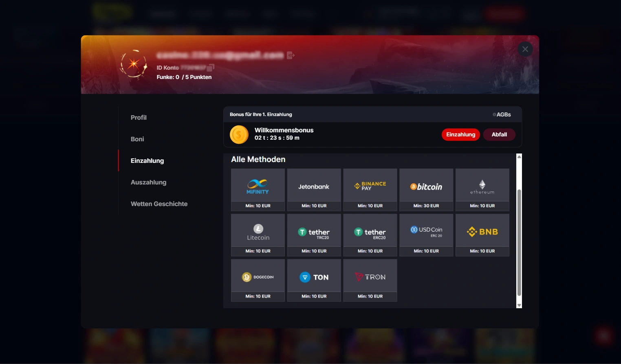
Task: Choose Jetonbank as deposit method
Action: [314, 190]
